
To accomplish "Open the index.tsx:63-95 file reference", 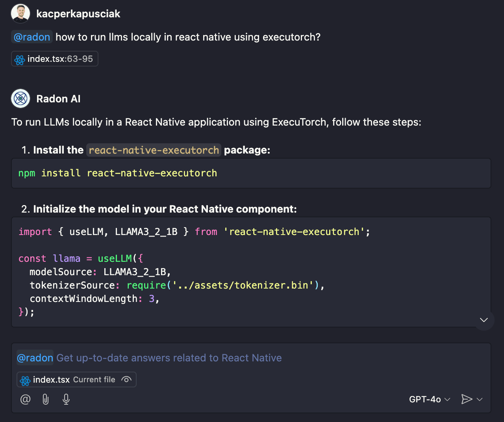I will (x=60, y=59).
